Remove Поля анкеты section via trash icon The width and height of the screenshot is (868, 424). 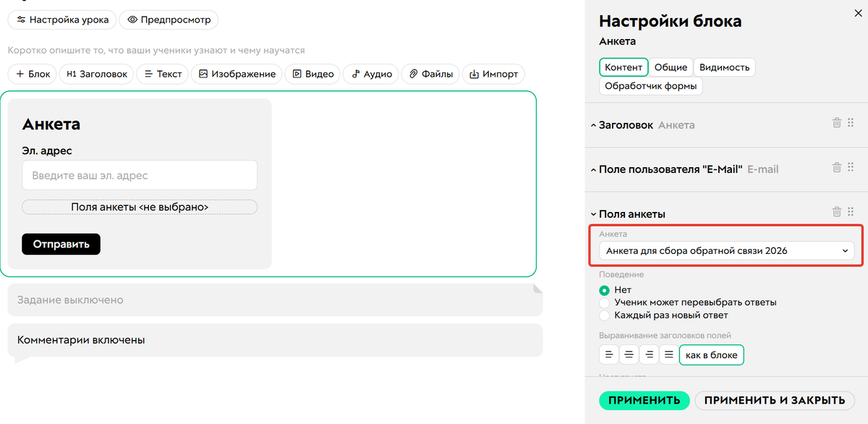[837, 212]
